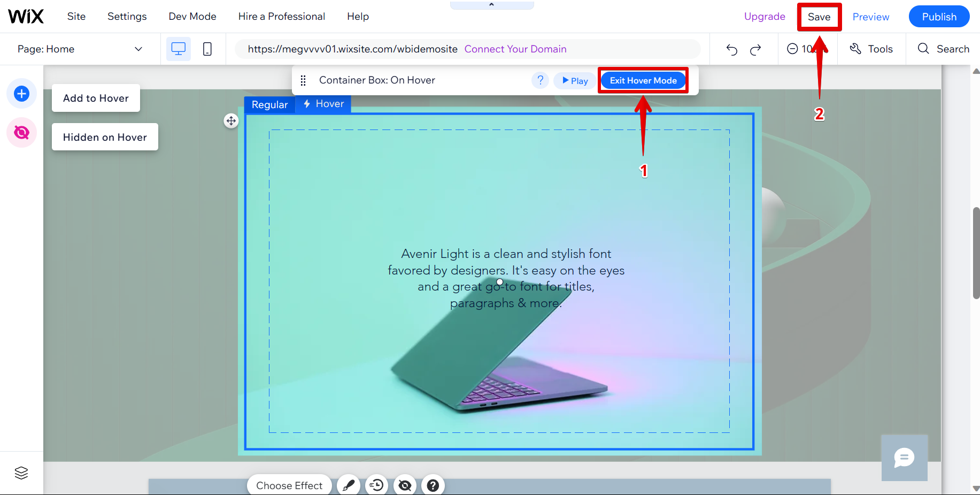Zoom out the editor canvas
The height and width of the screenshot is (495, 980).
pyautogui.click(x=792, y=49)
